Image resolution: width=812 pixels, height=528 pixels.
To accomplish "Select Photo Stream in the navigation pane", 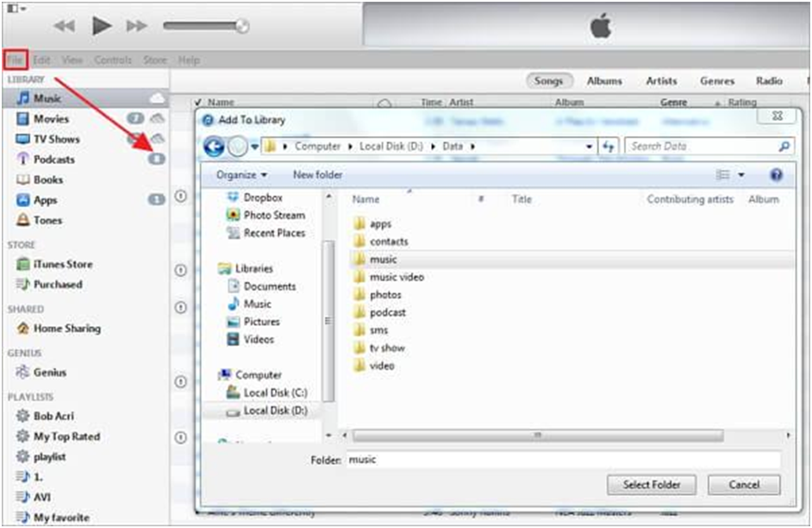I will click(x=266, y=215).
